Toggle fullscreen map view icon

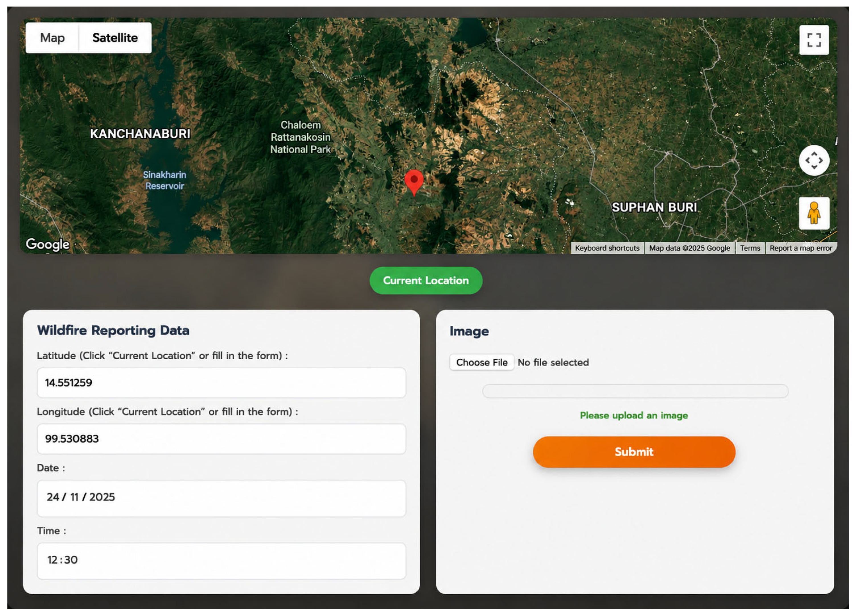point(814,40)
